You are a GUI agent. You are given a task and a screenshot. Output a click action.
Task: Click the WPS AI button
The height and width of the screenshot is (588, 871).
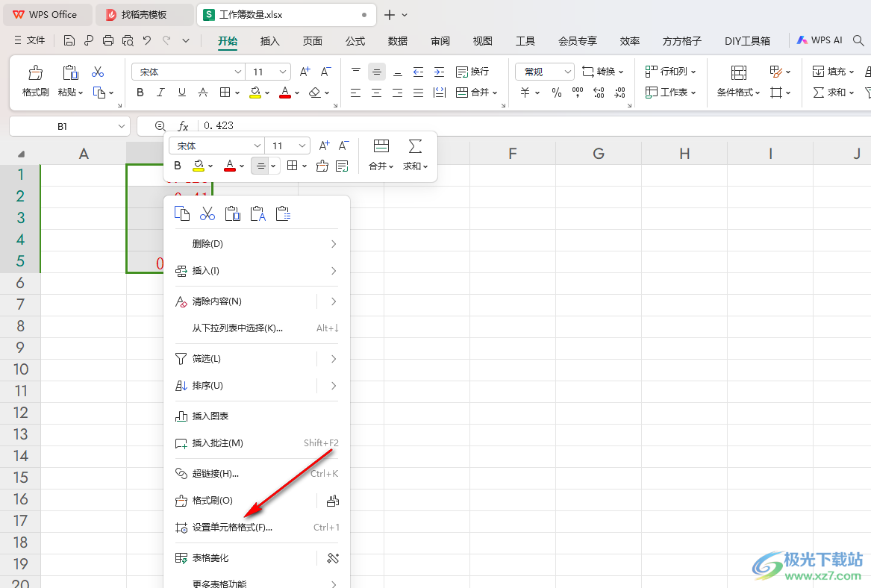click(820, 40)
